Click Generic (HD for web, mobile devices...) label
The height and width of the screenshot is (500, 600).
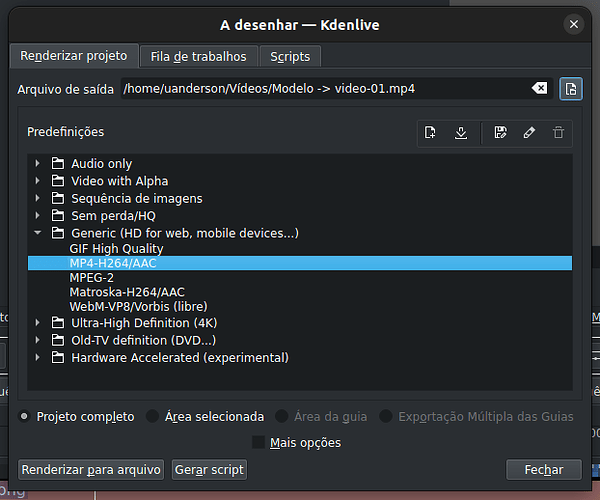[185, 233]
